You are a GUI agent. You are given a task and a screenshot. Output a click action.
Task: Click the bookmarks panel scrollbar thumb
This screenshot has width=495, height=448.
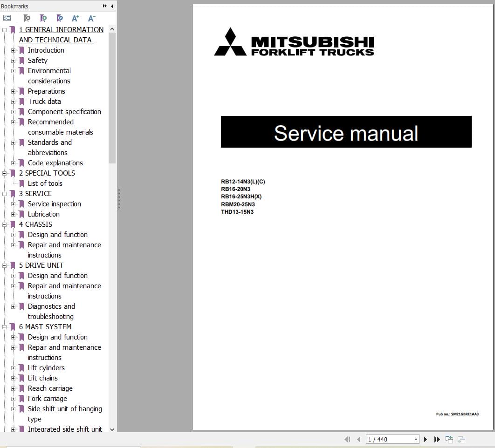[112, 98]
